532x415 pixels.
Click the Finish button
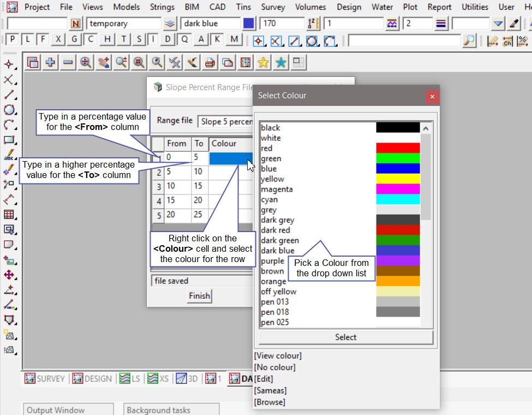click(x=199, y=295)
